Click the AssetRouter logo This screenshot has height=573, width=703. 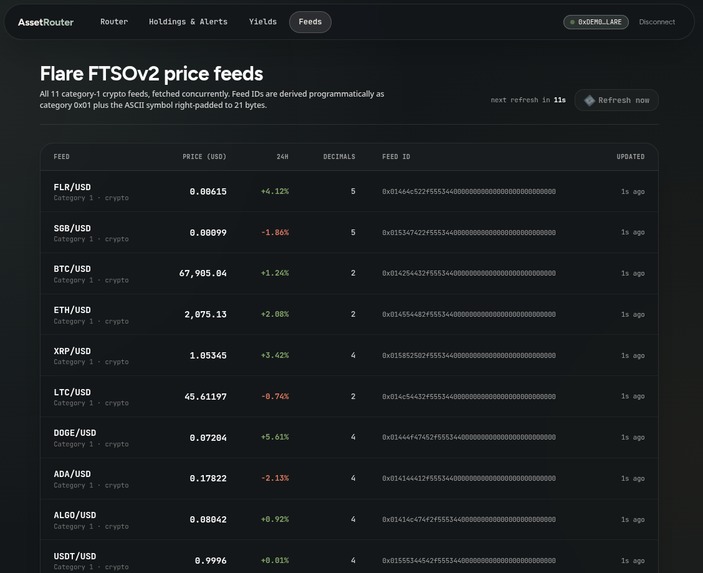(x=46, y=22)
